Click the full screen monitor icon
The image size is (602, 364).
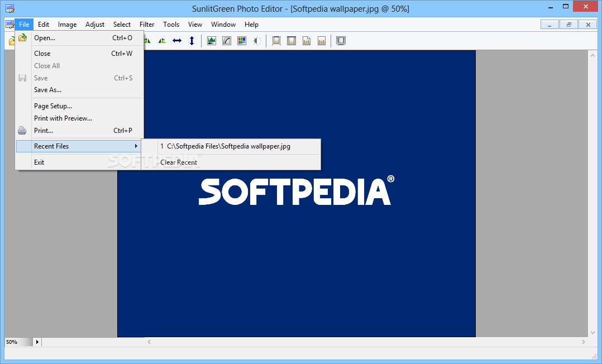click(x=341, y=40)
